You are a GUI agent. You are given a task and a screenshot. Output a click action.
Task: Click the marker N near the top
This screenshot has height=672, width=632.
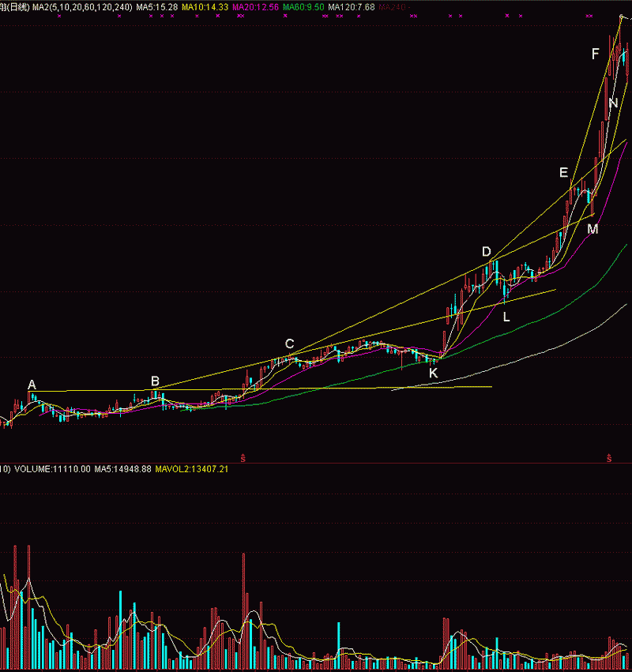[613, 102]
